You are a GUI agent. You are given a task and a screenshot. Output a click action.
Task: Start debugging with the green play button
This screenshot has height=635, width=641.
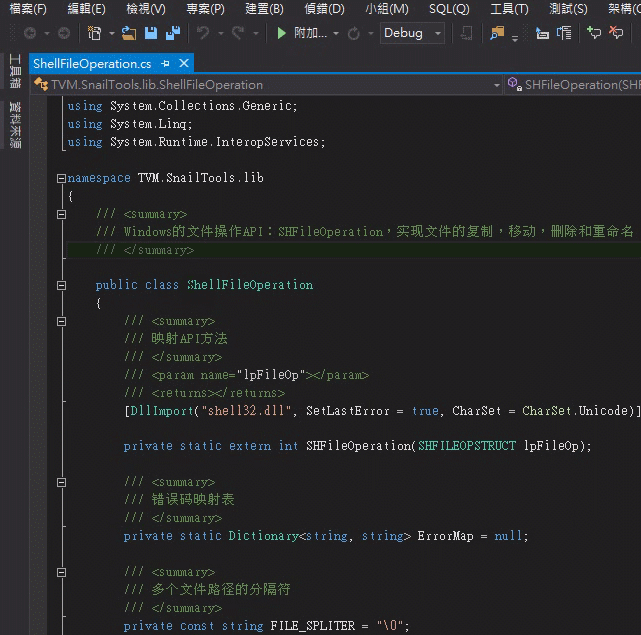tap(281, 33)
